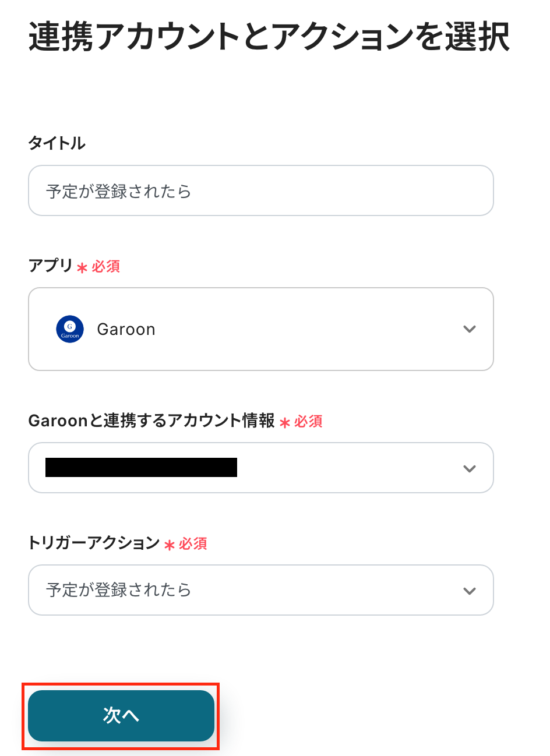The image size is (550, 756).
Task: Expand the アプリ dropdown chevron
Action: 469,329
